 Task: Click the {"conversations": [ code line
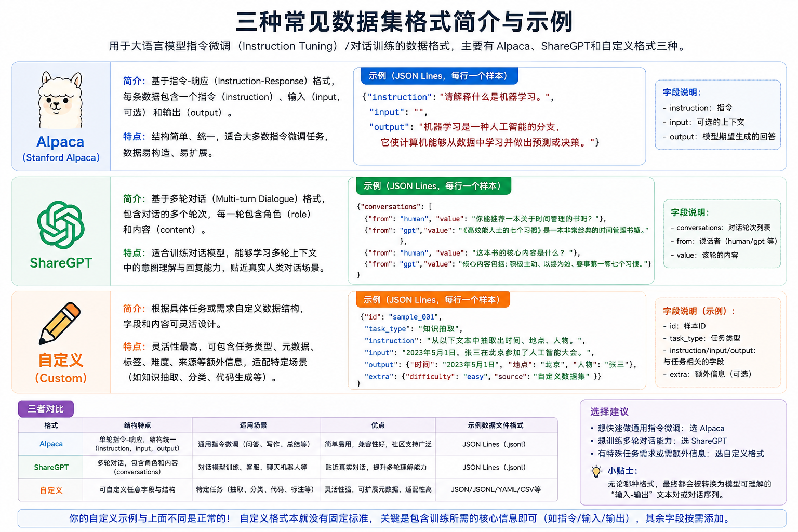[394, 207]
